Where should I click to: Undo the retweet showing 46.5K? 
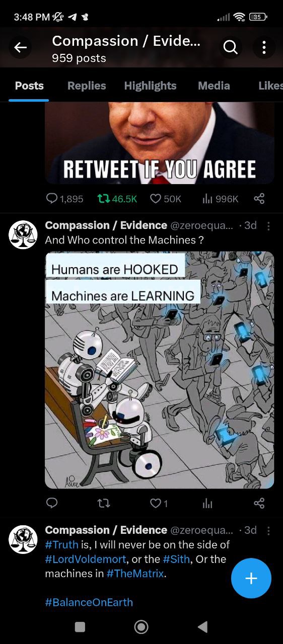click(x=103, y=199)
